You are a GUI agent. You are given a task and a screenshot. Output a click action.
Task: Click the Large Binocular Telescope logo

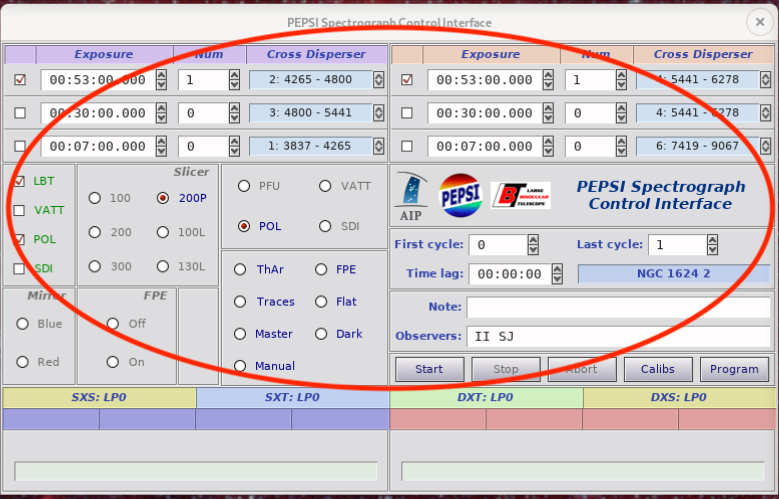pos(521,195)
